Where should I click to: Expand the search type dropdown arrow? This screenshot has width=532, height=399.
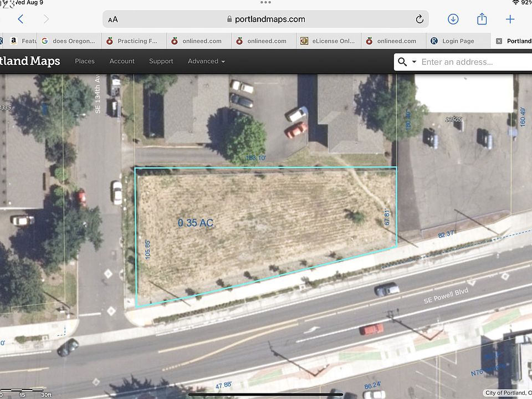click(414, 62)
